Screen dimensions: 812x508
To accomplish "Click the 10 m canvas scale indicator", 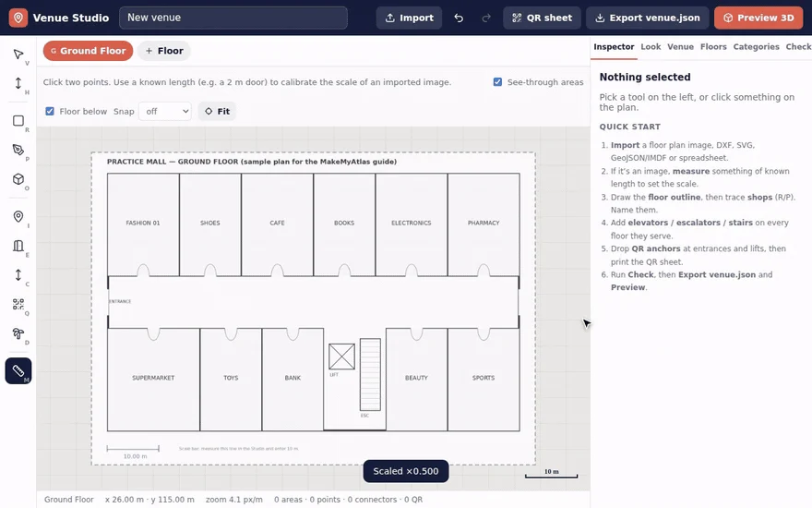I will (552, 474).
